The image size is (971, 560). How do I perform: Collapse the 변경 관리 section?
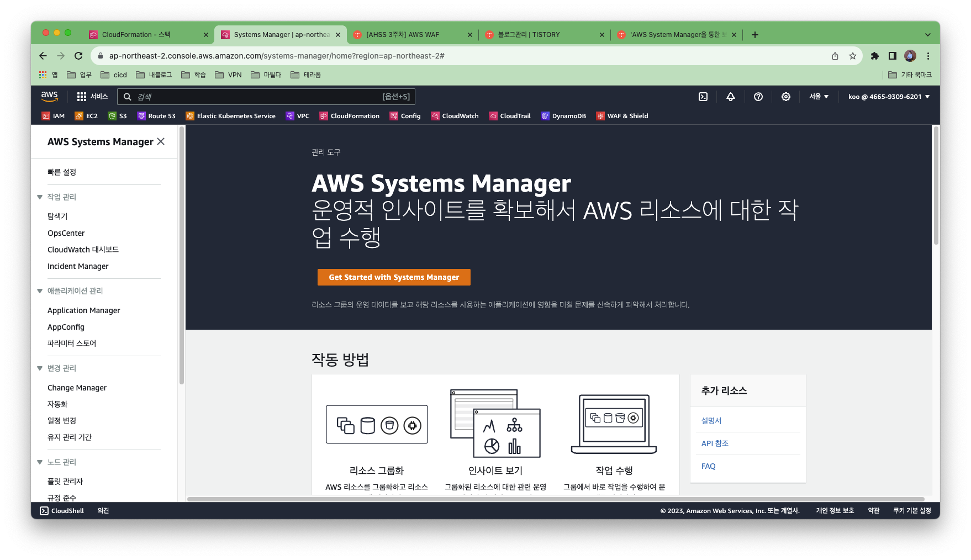click(40, 368)
